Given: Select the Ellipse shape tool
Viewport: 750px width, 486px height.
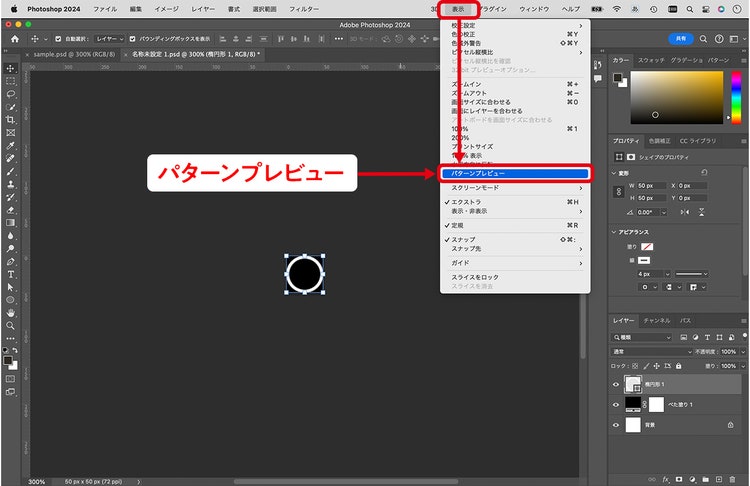Looking at the screenshot, I should click(10, 300).
